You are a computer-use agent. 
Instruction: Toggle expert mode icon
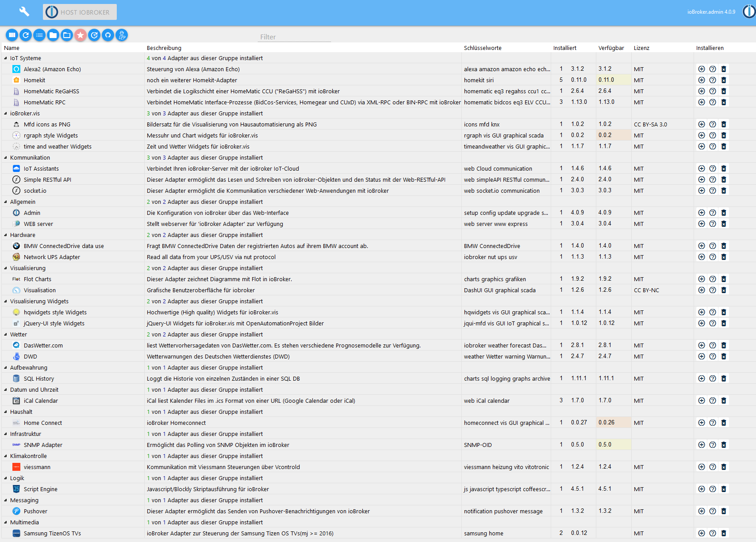coord(122,35)
